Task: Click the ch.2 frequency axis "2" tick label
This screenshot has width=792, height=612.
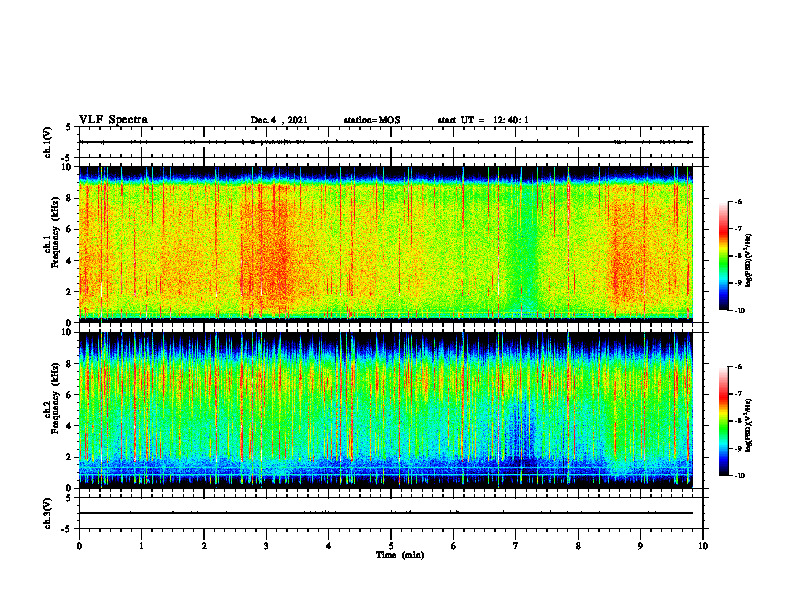Action: click(x=69, y=457)
